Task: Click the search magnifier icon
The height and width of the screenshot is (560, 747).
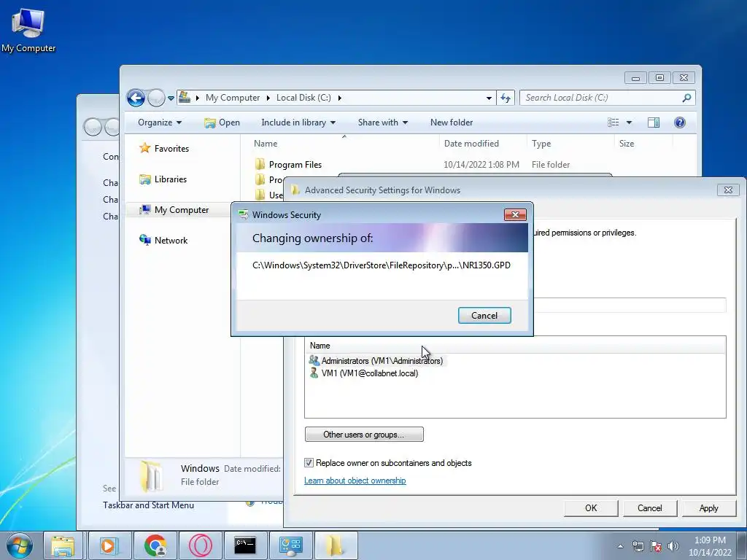Action: 686,98
